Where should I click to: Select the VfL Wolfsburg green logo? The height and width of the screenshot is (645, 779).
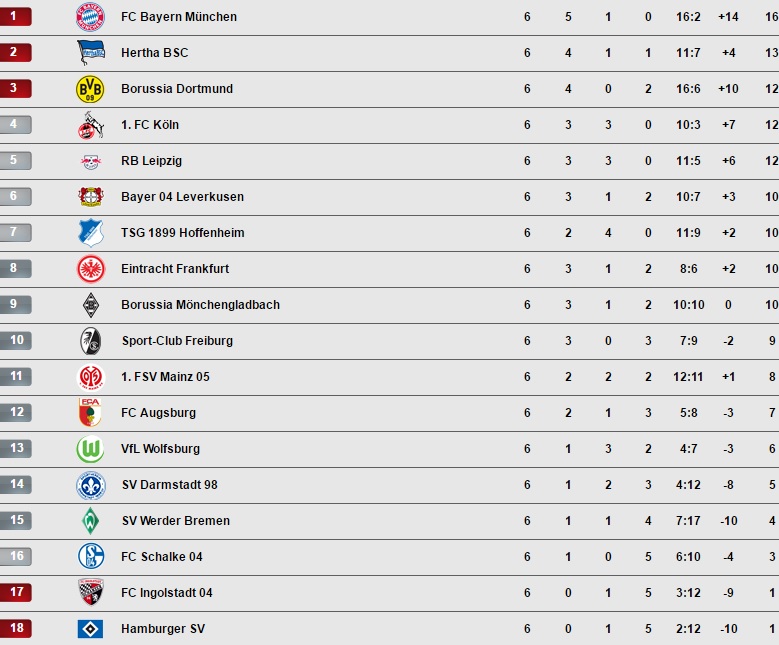click(90, 449)
